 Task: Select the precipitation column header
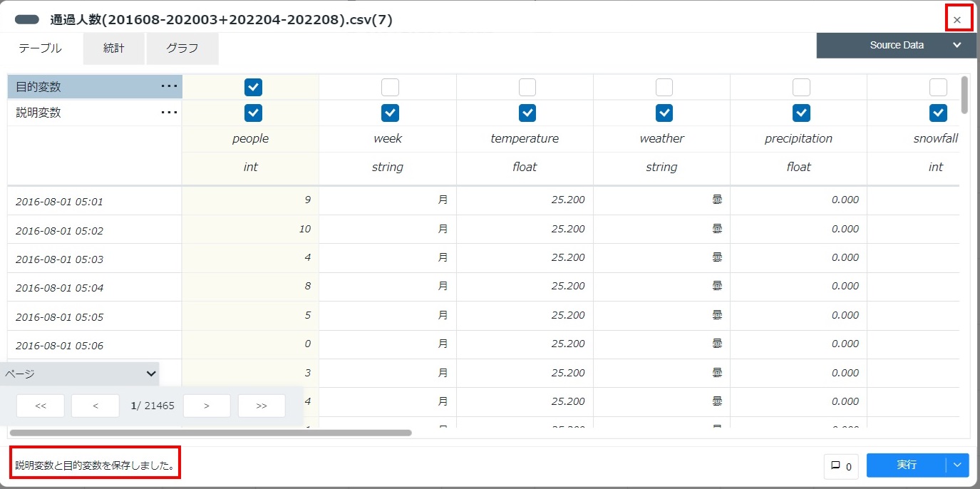[x=798, y=139]
